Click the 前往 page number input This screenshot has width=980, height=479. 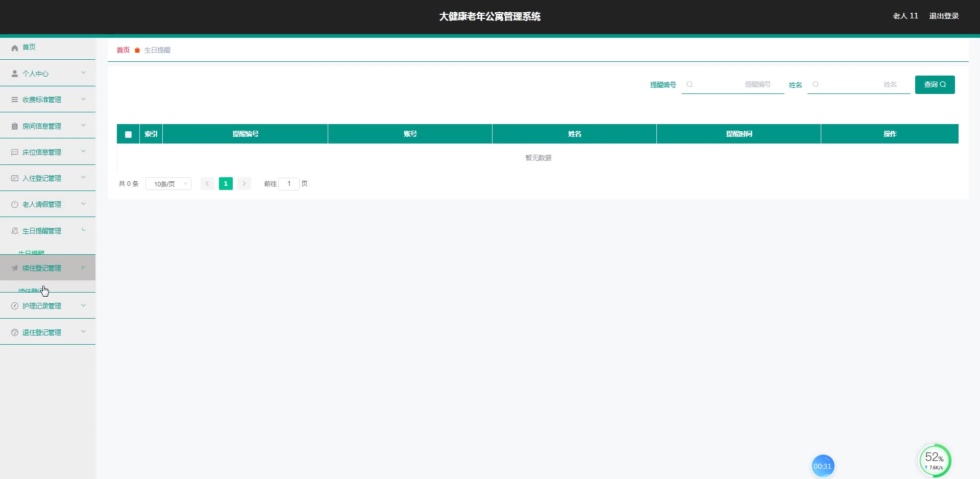(x=289, y=184)
